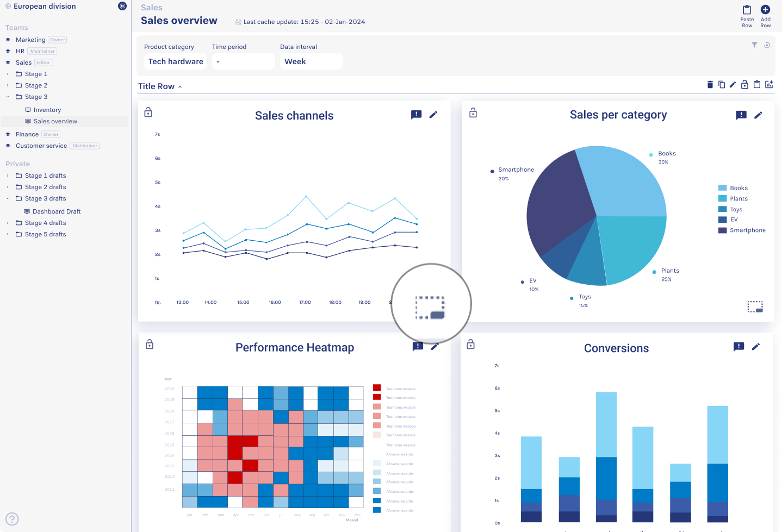The image size is (782, 532).
Task: Click the copy icon in the Title Row toolbar
Action: pos(722,84)
